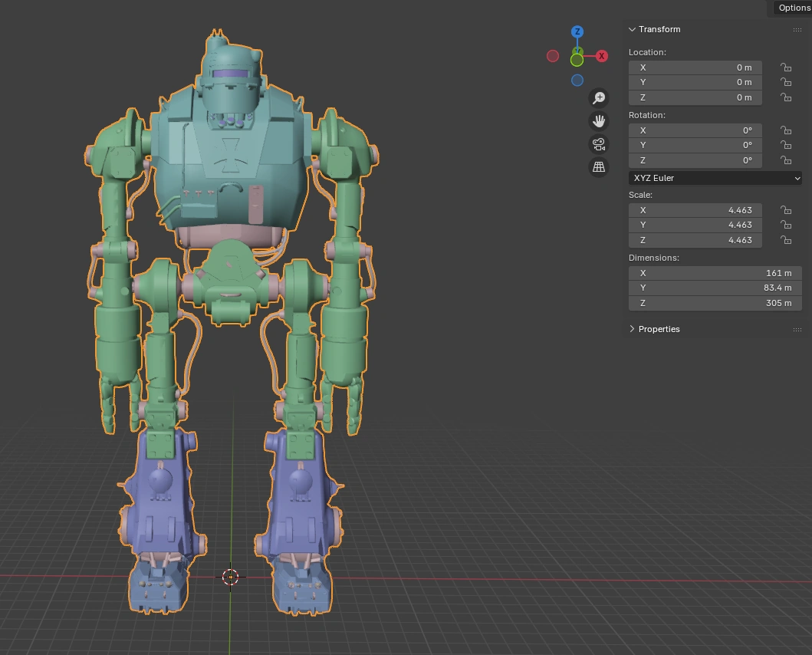Click the camera view icon in the sidebar
This screenshot has height=655, width=812.
599,143
